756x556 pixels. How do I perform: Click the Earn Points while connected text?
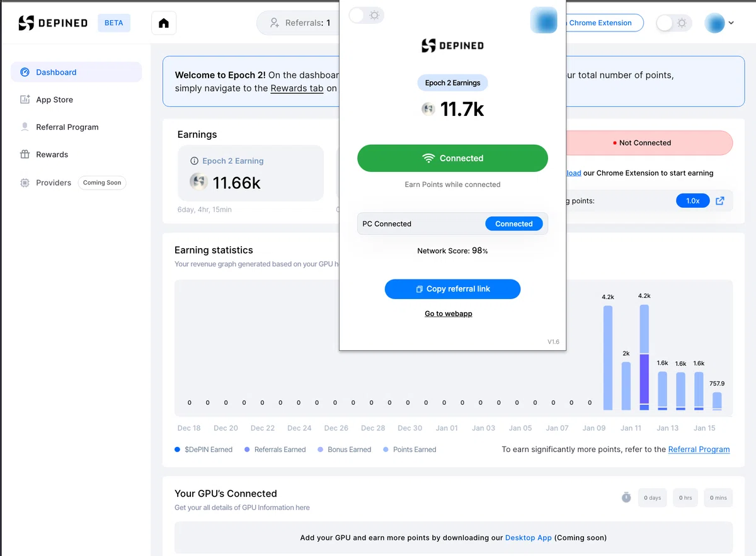[x=452, y=184]
